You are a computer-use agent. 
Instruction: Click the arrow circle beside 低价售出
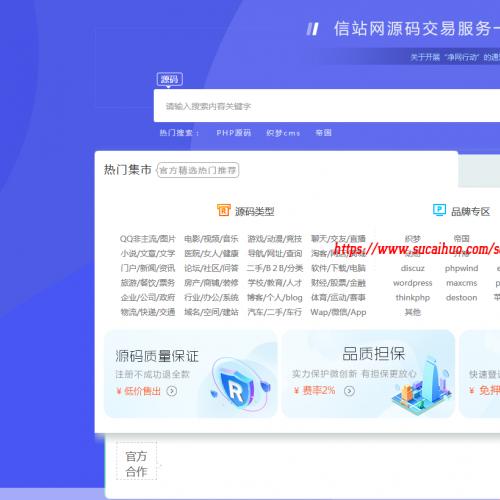172,391
